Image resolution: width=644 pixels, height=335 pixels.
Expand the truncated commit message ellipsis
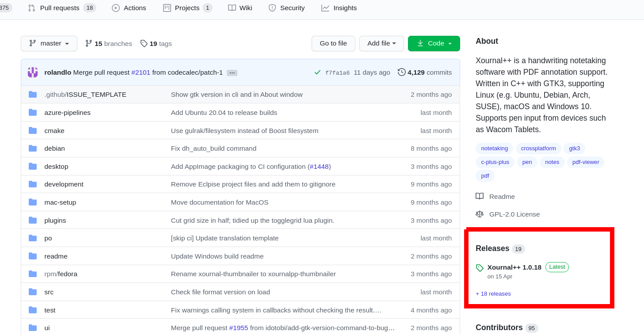click(232, 72)
